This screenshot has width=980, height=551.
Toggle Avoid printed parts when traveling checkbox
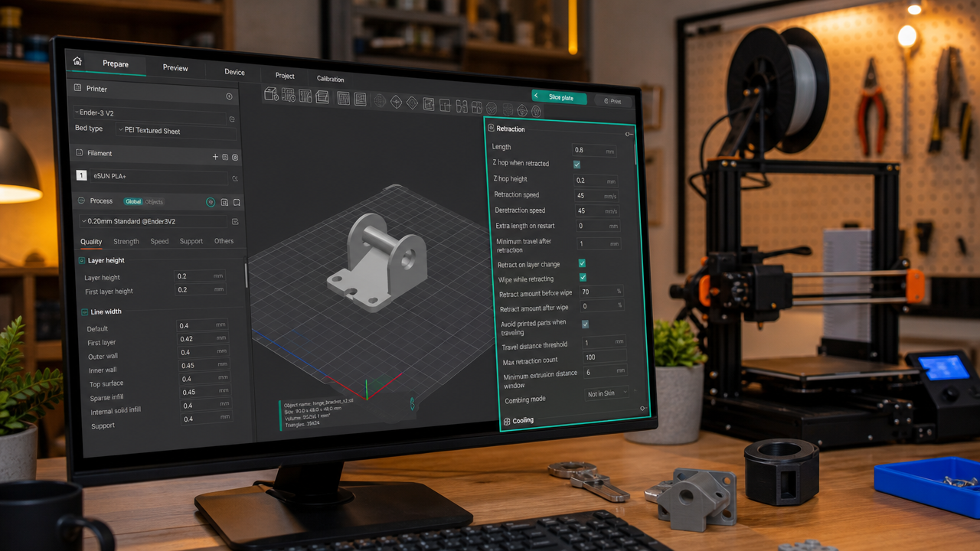[x=585, y=324]
